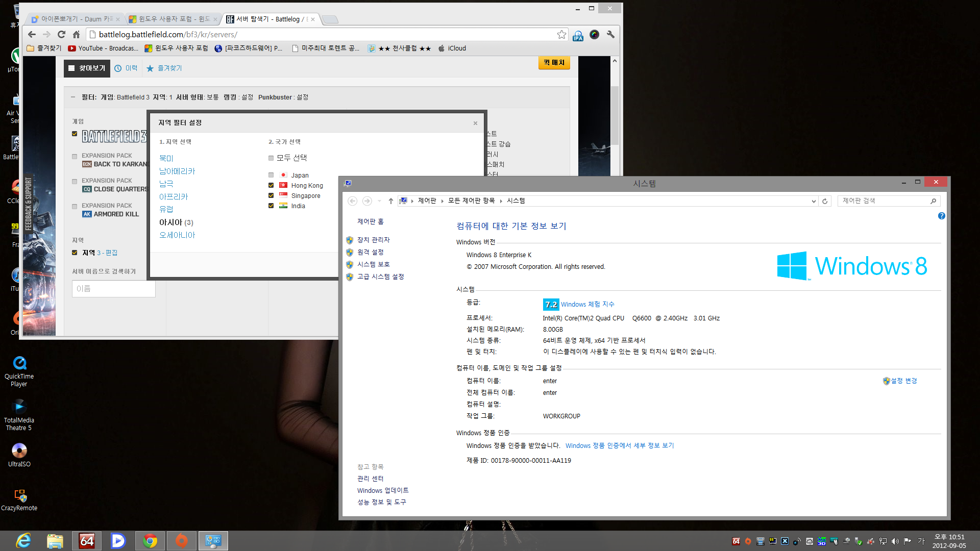Check the Japan country checkbox
This screenshot has width=980, height=551.
click(271, 175)
